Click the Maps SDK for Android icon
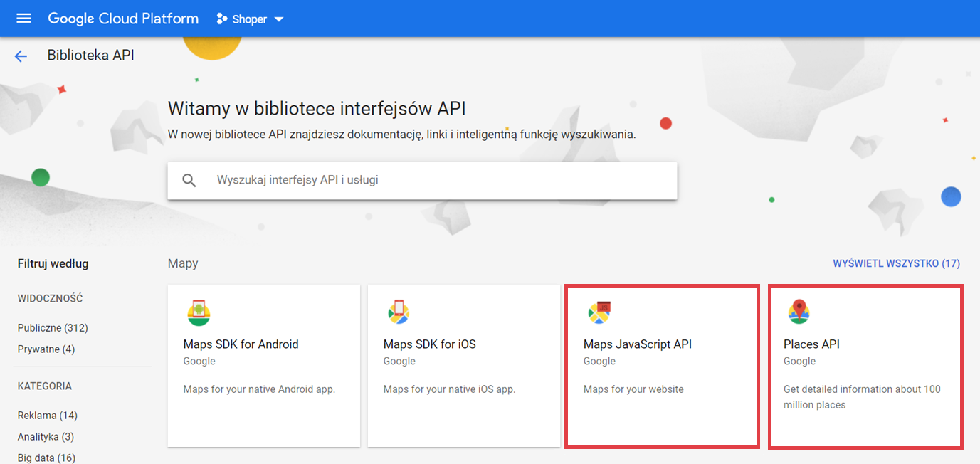 pos(199,312)
